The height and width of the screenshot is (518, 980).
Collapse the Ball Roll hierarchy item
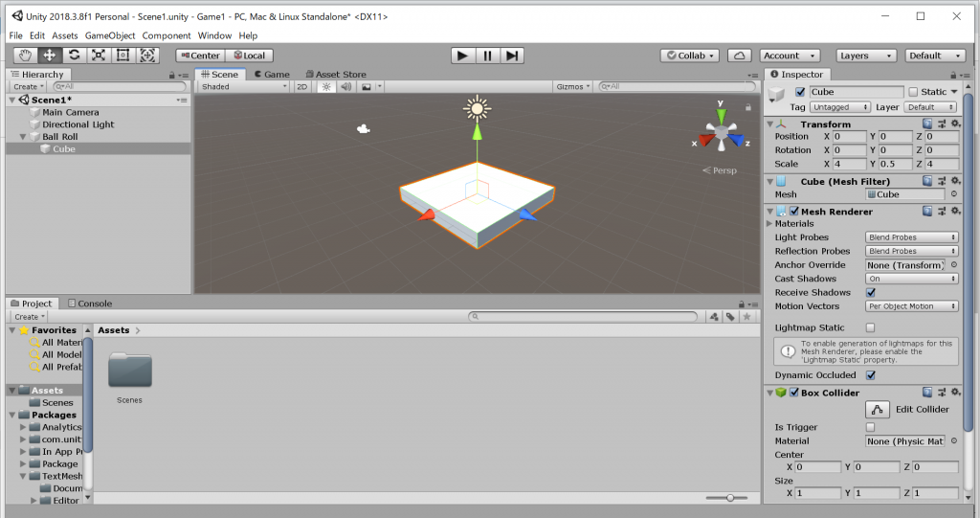[x=23, y=137]
